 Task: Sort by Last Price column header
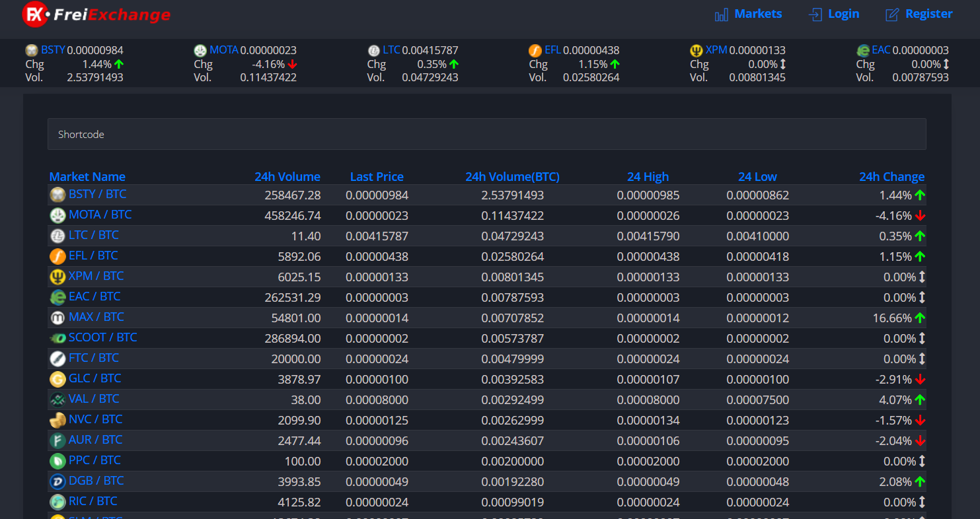click(x=377, y=176)
